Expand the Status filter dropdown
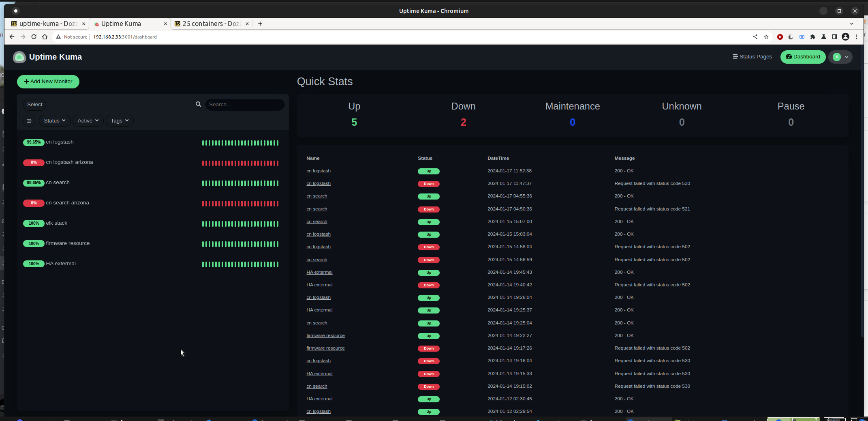This screenshot has width=868, height=421. (x=55, y=121)
